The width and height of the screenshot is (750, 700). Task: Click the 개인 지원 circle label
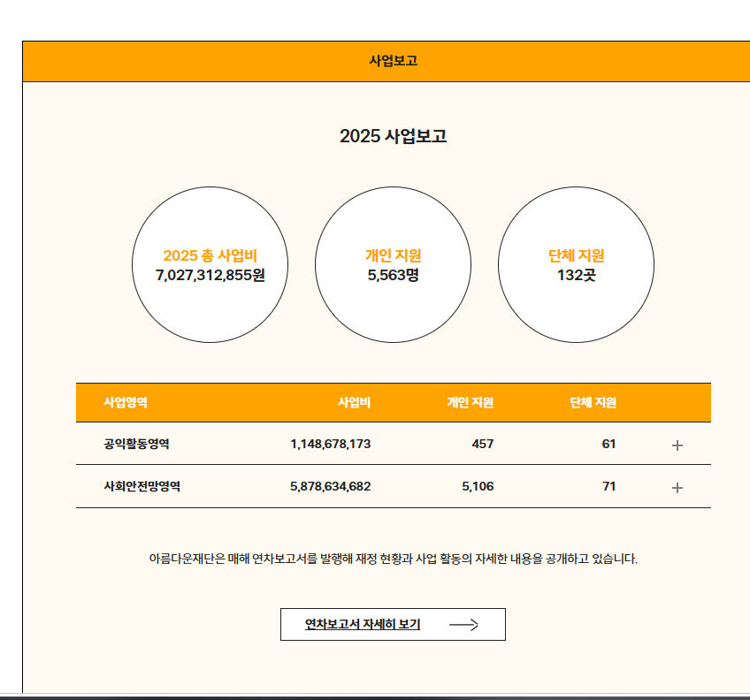click(x=394, y=255)
